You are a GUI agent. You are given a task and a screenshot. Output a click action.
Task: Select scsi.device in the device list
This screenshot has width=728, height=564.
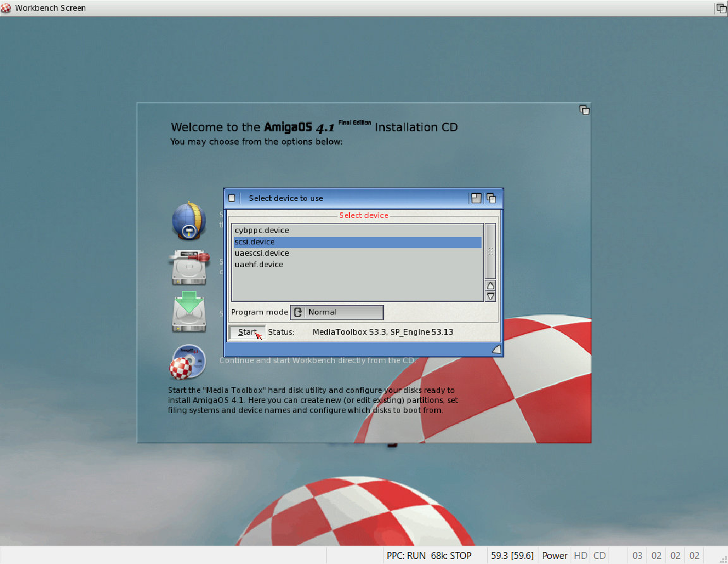(x=358, y=242)
